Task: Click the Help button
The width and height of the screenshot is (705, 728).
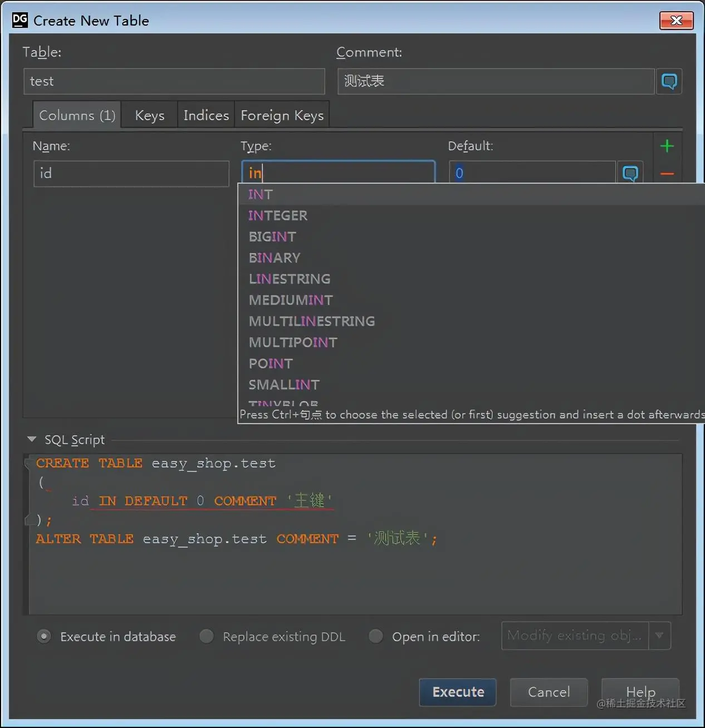Action: click(640, 692)
